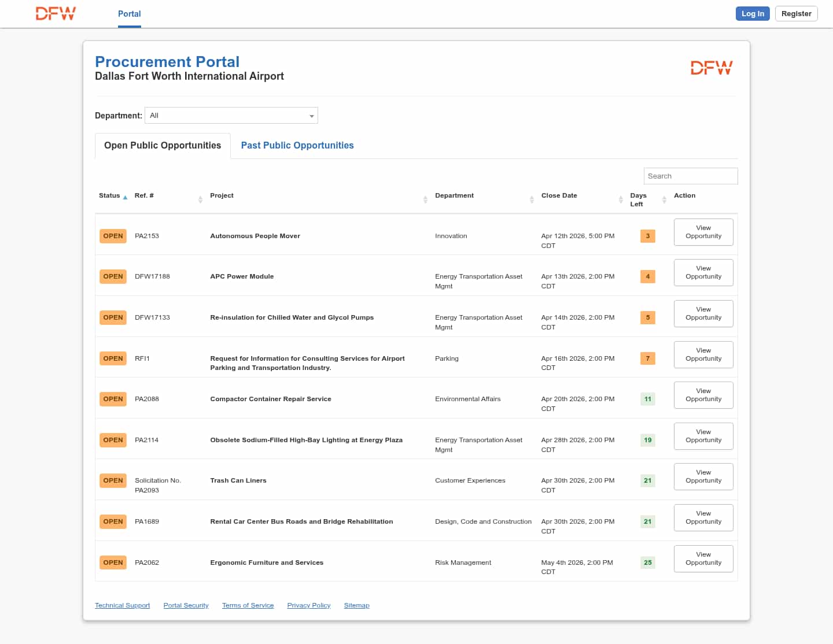
Task: Click the Sitemap footer link
Action: tap(356, 605)
